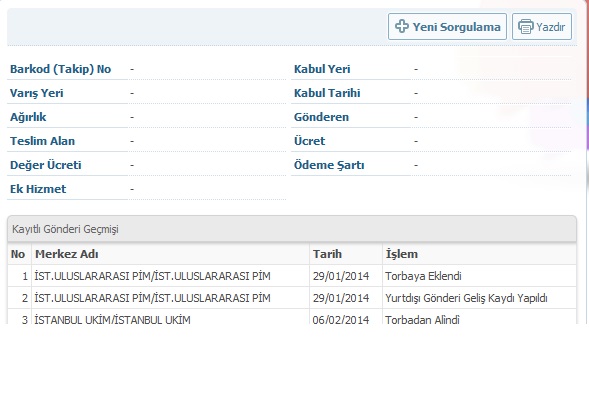Select the İSTANBUL UKİM/İSTANBUL UKİM cell
Screen dimensions: 589x397
click(171, 317)
